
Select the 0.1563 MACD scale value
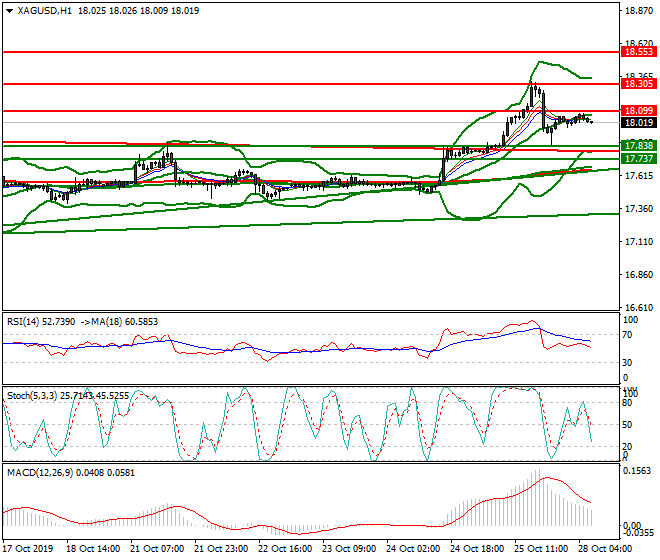point(637,471)
